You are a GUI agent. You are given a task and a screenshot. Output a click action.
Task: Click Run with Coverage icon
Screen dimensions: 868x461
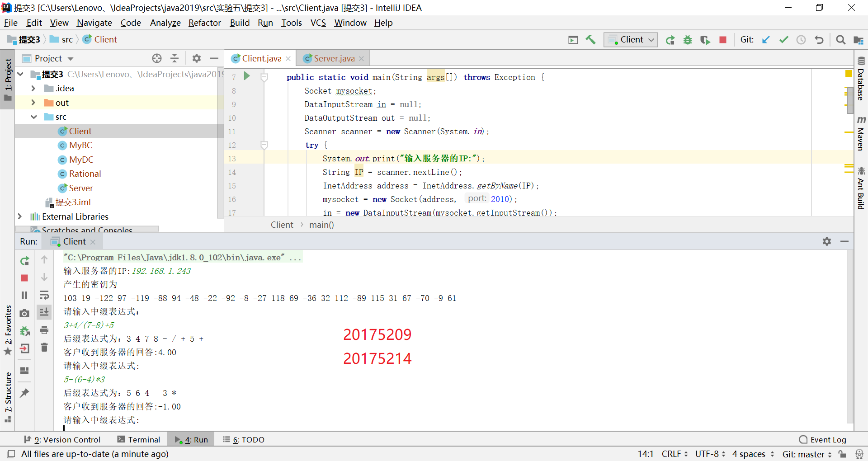click(705, 40)
